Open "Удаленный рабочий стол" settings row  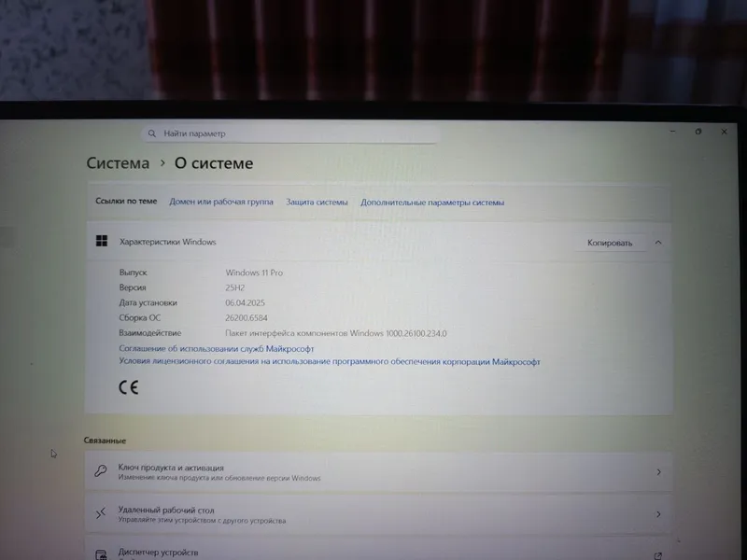pyautogui.click(x=379, y=514)
